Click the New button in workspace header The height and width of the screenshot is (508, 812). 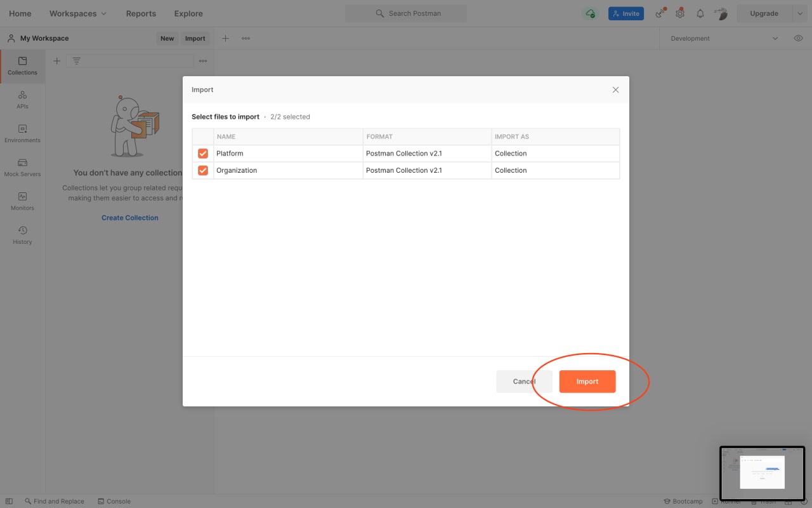point(167,38)
